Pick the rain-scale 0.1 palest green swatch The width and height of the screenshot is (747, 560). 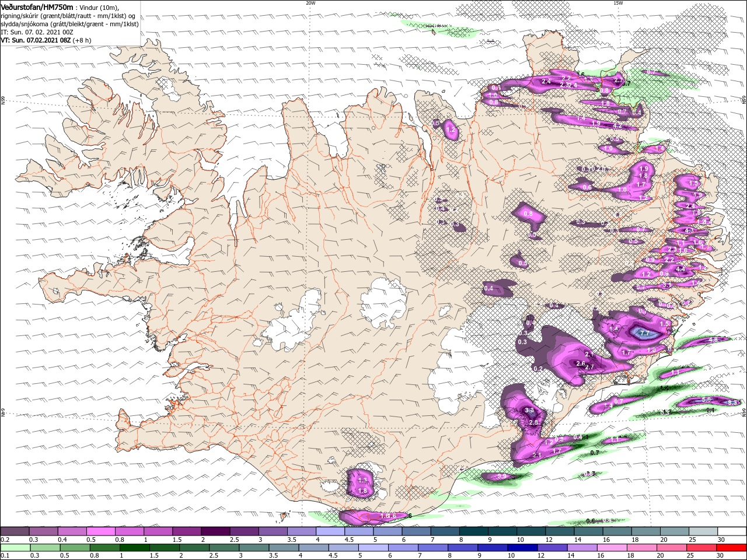click(15, 547)
